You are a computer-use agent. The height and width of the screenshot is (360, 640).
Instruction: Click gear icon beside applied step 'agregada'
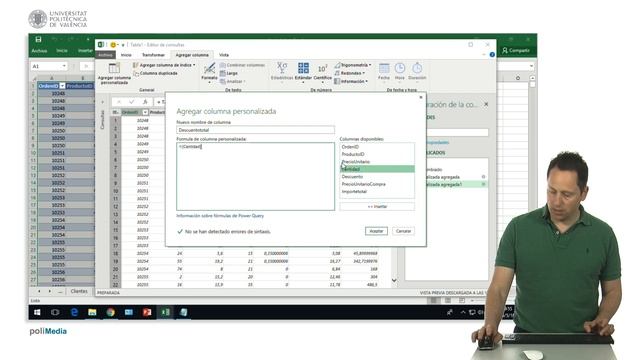pyautogui.click(x=483, y=177)
